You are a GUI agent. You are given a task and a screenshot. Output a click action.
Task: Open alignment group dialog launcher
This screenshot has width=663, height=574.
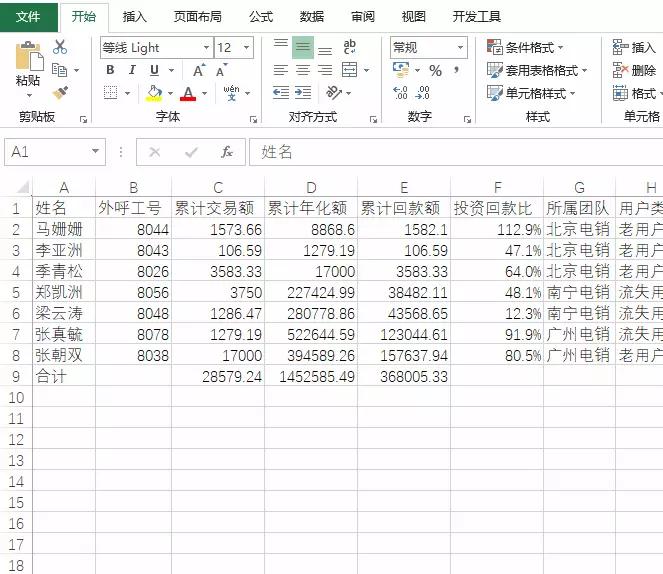tap(373, 120)
